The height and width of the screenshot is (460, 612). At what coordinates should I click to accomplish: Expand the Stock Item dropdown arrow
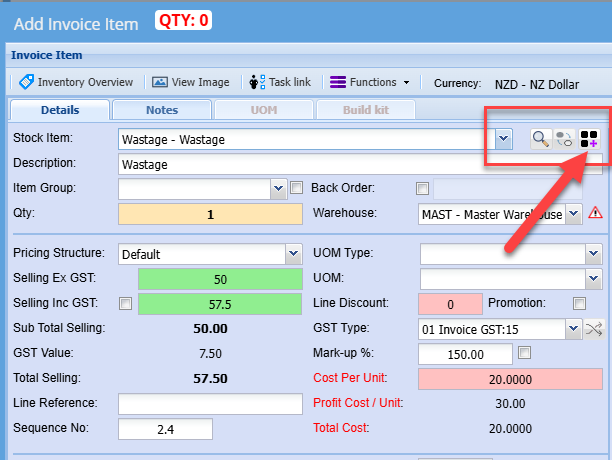[503, 139]
